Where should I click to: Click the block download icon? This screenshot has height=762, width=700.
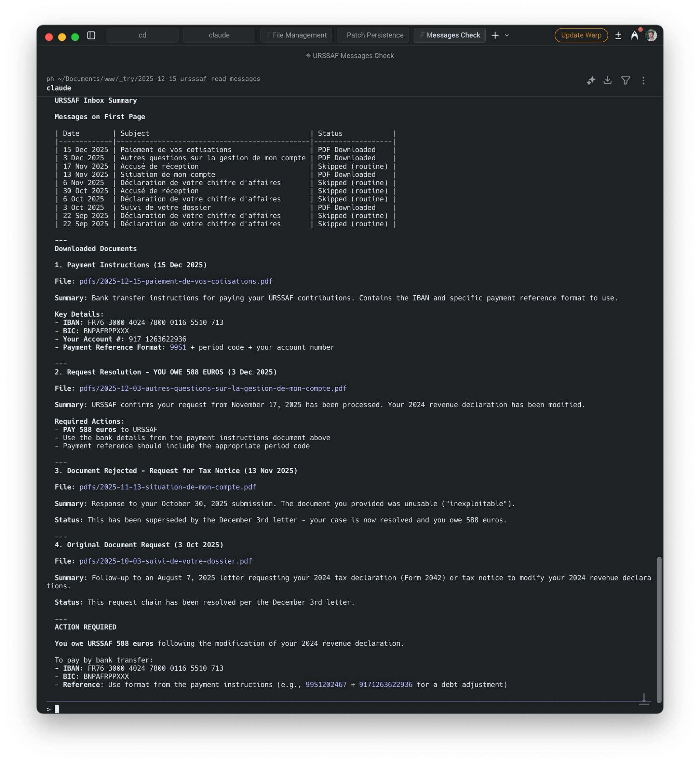pos(608,80)
